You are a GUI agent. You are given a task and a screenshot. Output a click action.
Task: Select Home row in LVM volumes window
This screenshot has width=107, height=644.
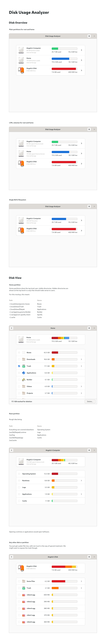click(51, 153)
